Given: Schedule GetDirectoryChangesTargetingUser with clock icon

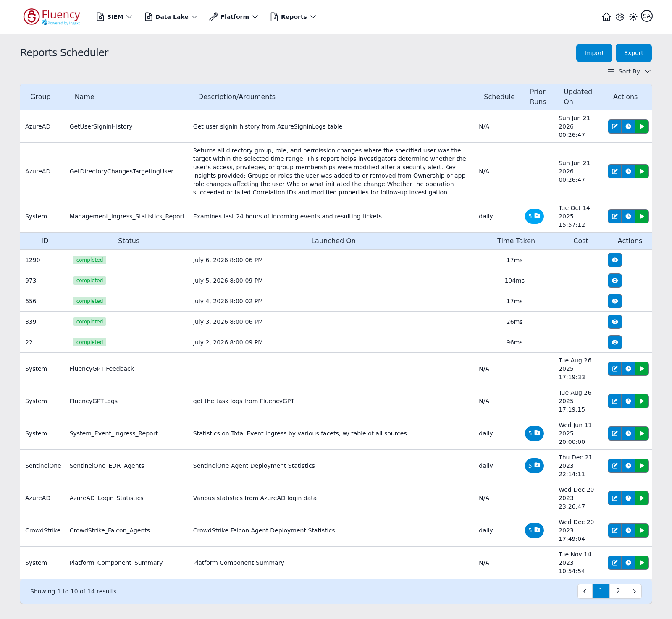Looking at the screenshot, I should click(x=628, y=171).
